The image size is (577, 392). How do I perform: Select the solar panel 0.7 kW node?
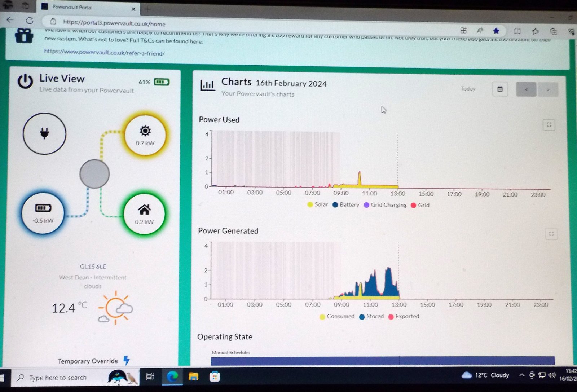tap(145, 136)
